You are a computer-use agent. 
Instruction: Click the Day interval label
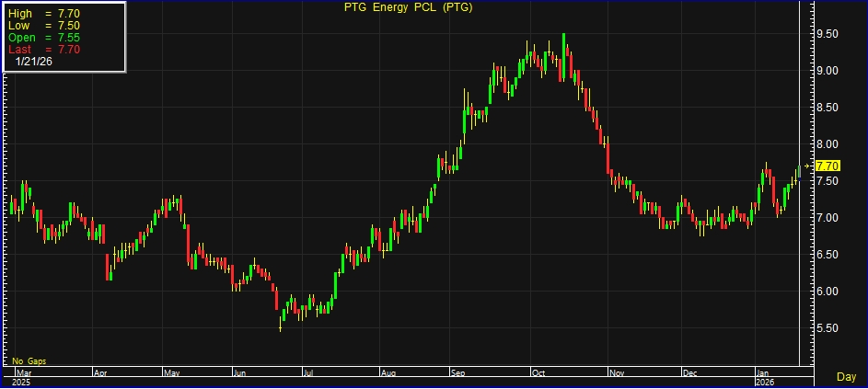pos(846,377)
